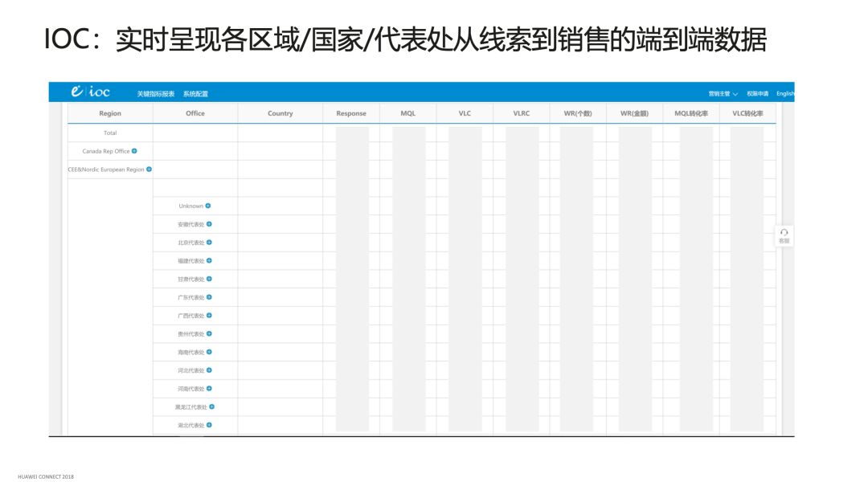
Task: Click the Country column header
Action: [280, 113]
